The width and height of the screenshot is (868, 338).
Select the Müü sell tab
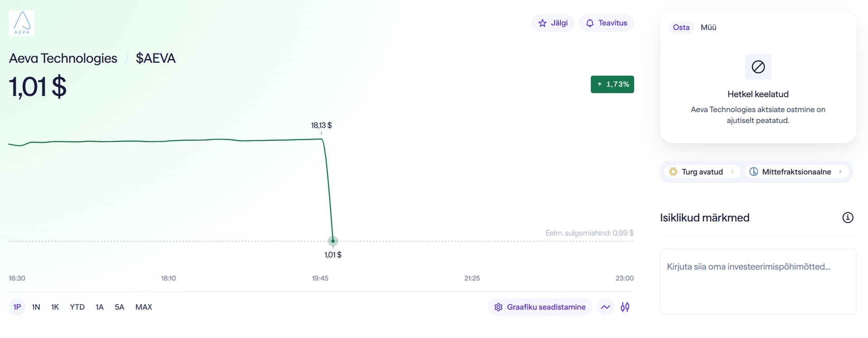pos(708,28)
